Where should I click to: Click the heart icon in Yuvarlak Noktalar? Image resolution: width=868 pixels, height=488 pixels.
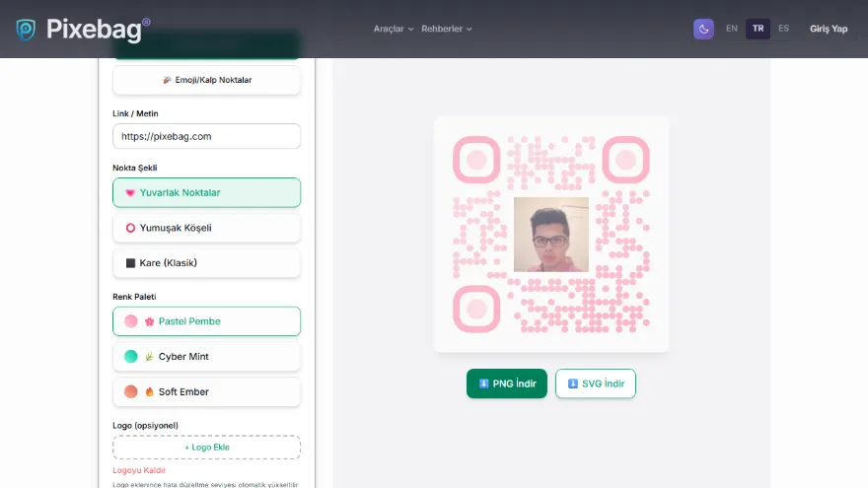[x=130, y=193]
